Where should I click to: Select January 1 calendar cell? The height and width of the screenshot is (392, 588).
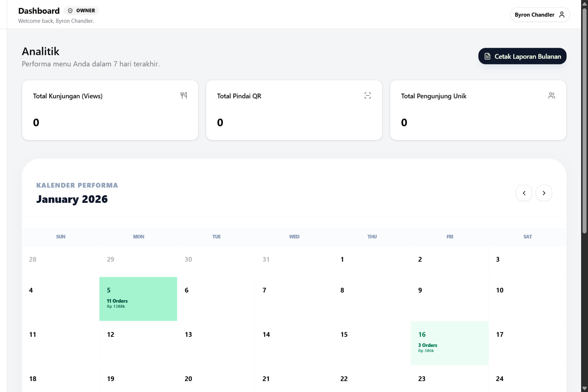pyautogui.click(x=372, y=261)
